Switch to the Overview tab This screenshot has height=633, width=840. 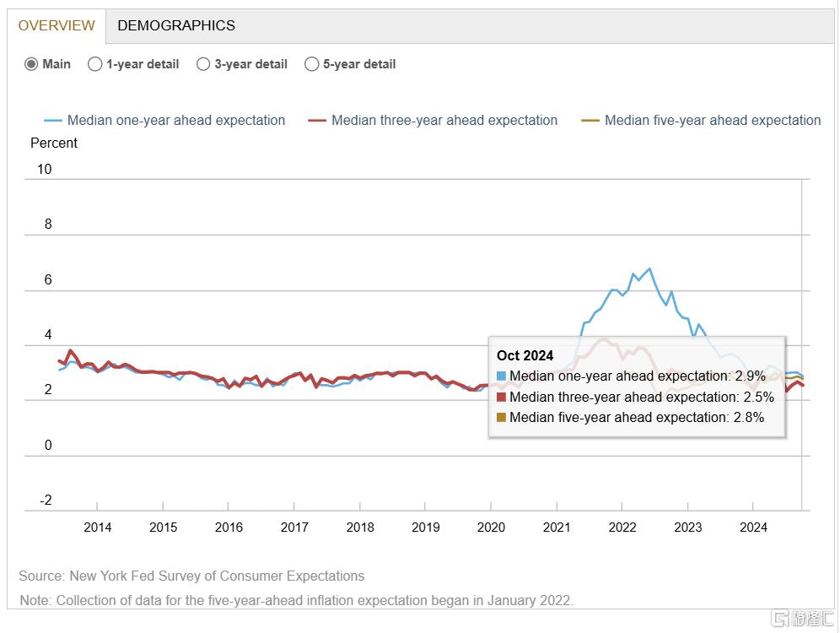point(57,25)
